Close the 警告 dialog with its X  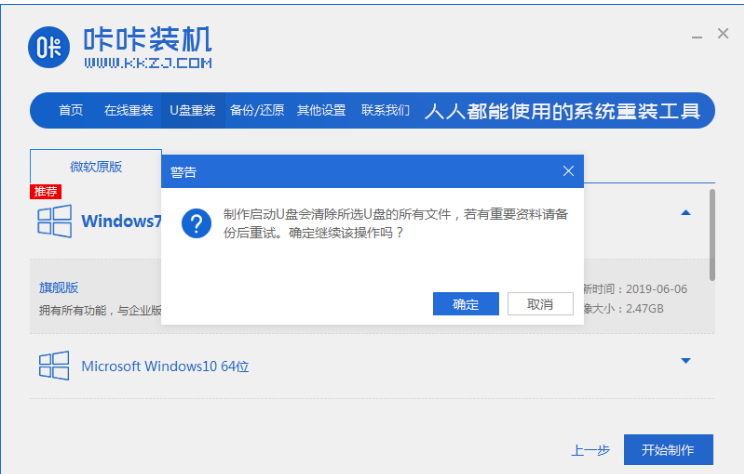[x=568, y=171]
